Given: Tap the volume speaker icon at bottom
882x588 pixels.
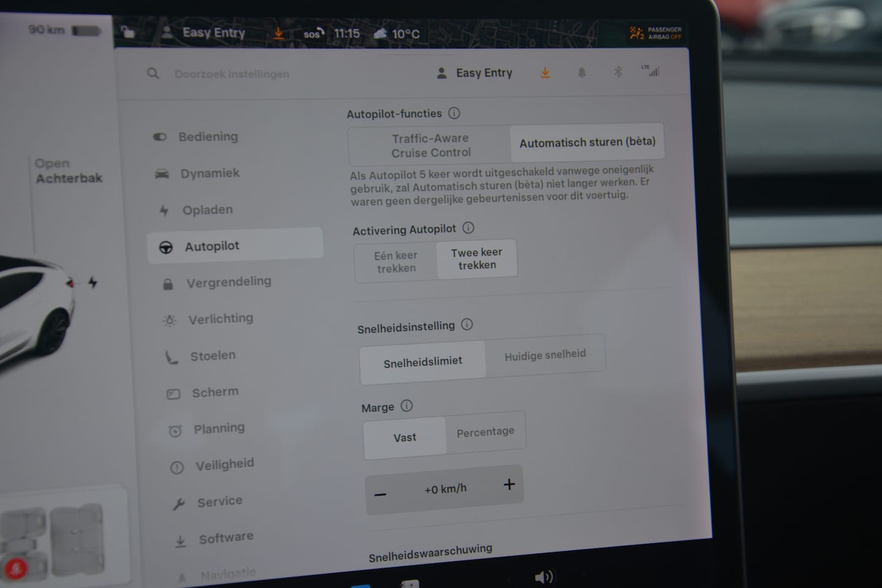Looking at the screenshot, I should pos(543,576).
